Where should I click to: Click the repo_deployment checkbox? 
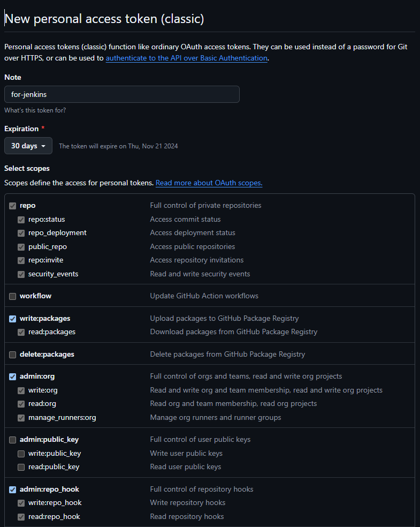[21, 234]
